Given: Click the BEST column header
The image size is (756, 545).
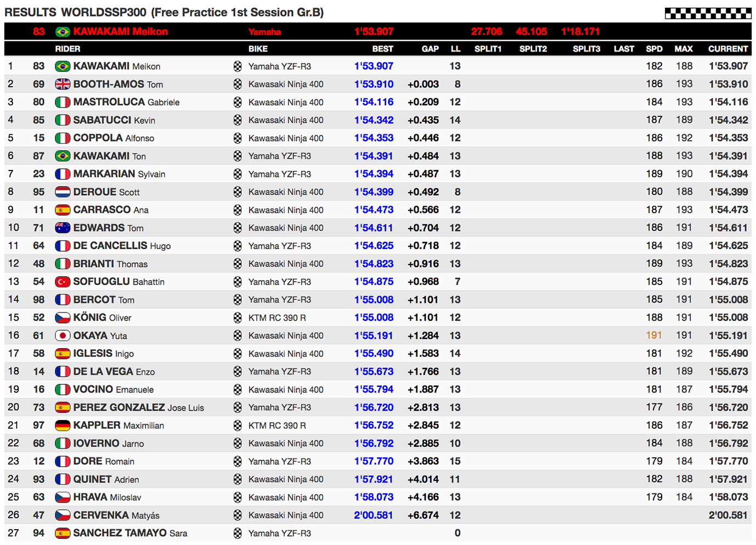Looking at the screenshot, I should pyautogui.click(x=382, y=49).
